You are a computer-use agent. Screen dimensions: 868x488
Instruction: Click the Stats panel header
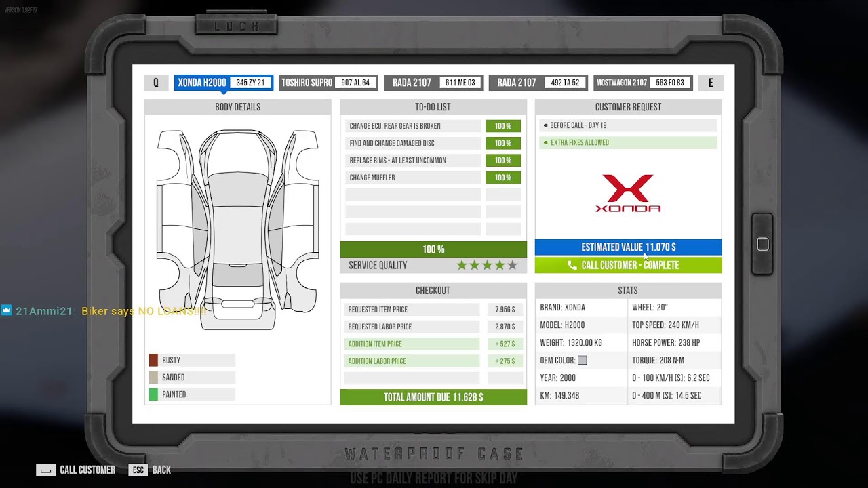click(x=628, y=291)
